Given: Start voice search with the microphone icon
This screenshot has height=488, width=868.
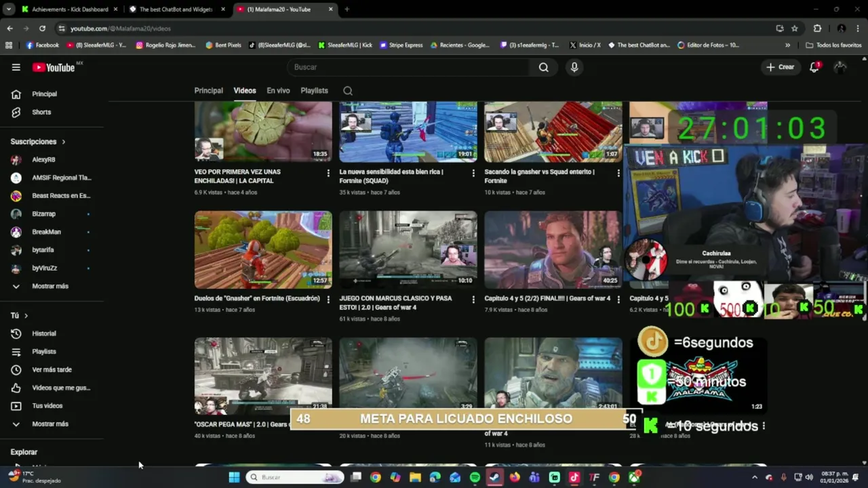Looking at the screenshot, I should [574, 67].
